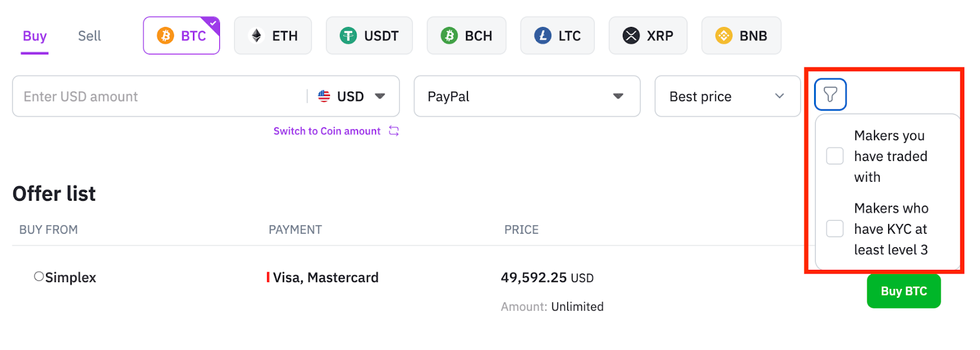
Task: Check Makers you have traded with
Action: [835, 156]
